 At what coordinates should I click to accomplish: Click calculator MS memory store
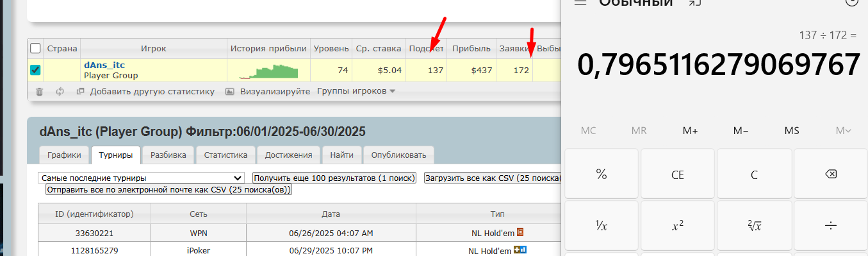[x=792, y=130]
